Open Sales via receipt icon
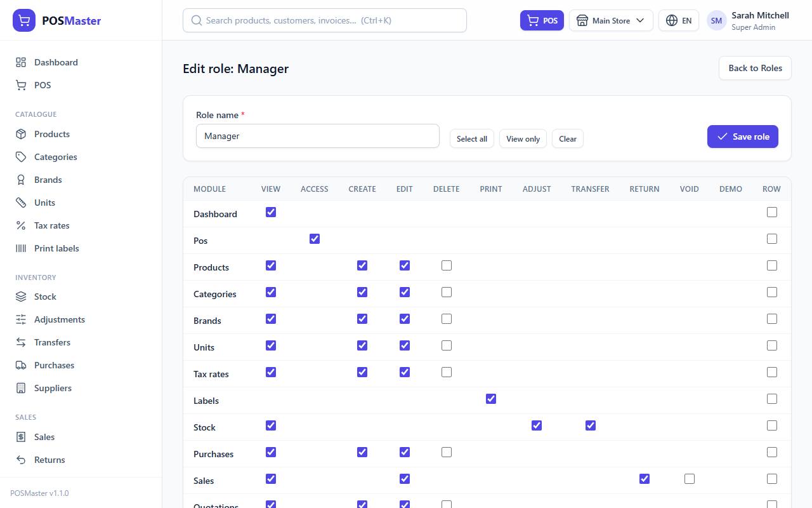 click(x=21, y=437)
